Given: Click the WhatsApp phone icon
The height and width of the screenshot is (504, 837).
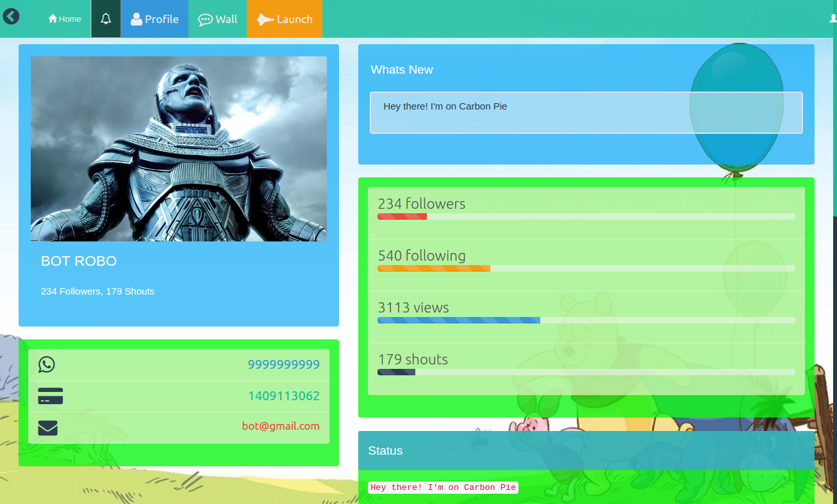Looking at the screenshot, I should (47, 364).
